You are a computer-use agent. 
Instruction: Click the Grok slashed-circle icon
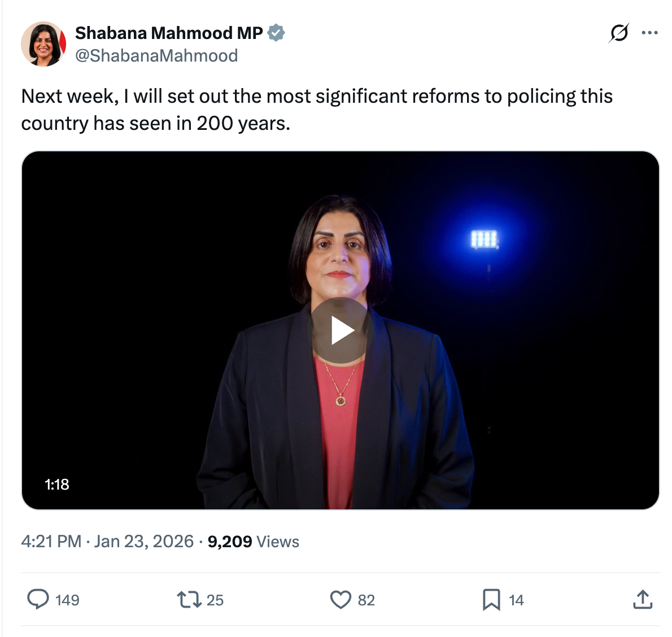pyautogui.click(x=619, y=33)
